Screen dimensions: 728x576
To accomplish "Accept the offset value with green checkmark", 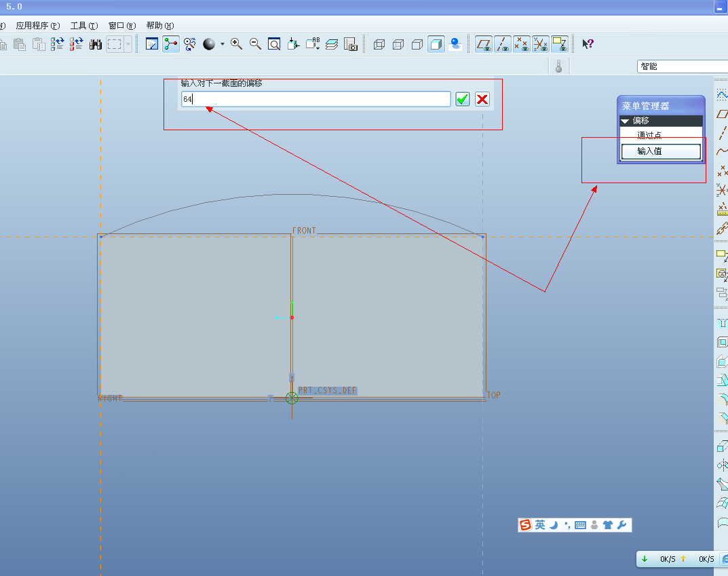I will (x=463, y=99).
